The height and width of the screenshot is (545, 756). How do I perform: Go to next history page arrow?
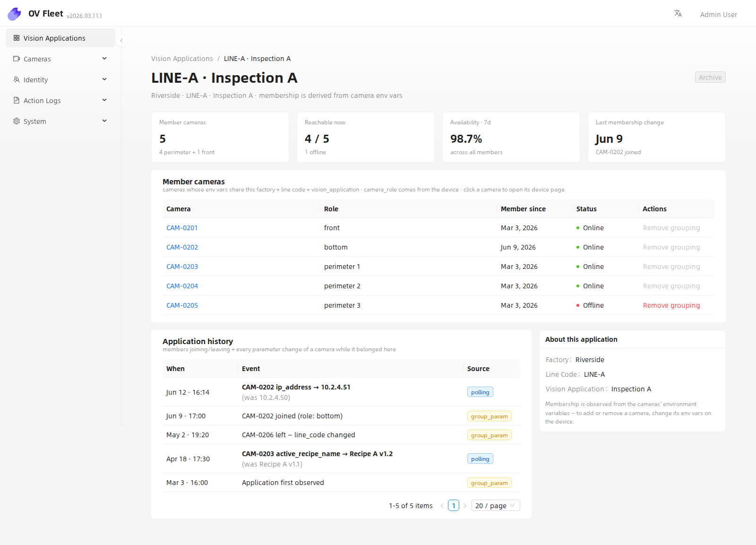pos(465,506)
